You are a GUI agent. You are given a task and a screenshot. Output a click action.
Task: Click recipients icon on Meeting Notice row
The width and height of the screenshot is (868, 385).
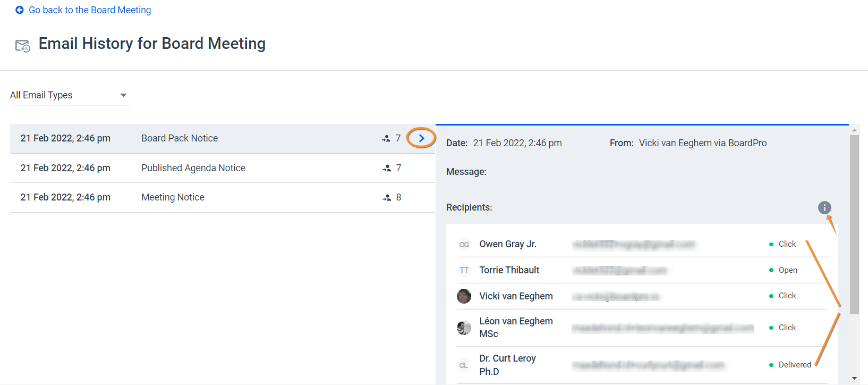click(x=386, y=198)
